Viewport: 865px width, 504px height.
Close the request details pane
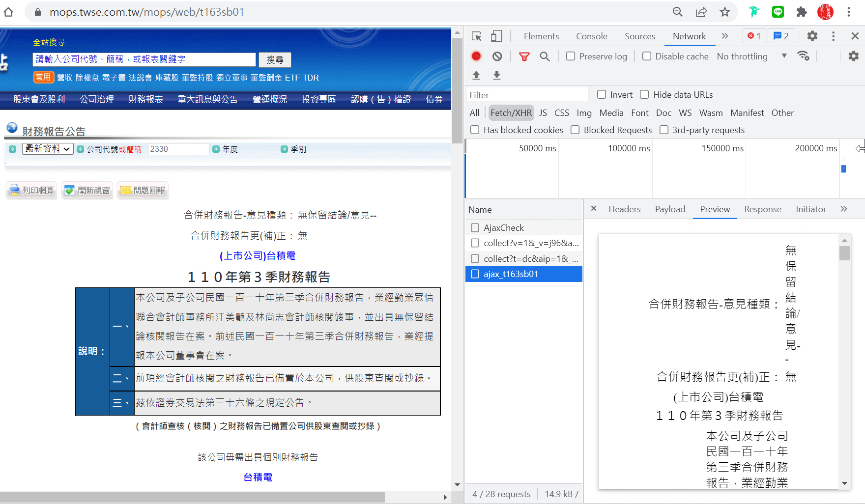click(594, 209)
